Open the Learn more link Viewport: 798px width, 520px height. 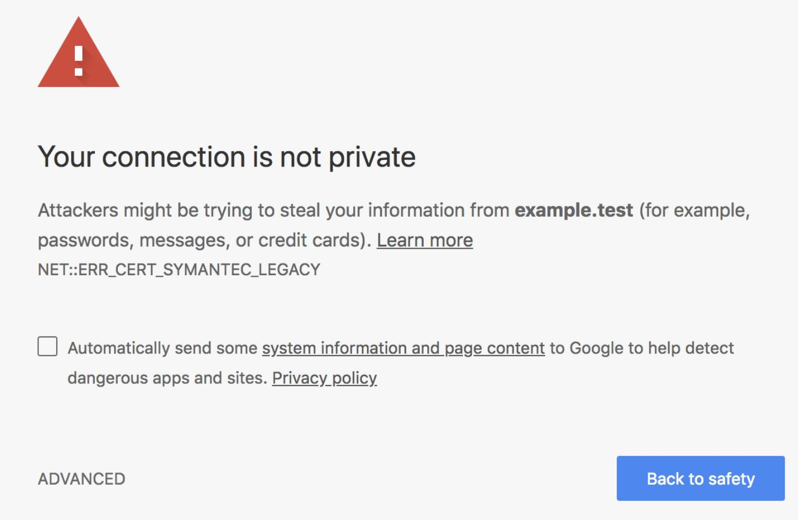pos(424,240)
